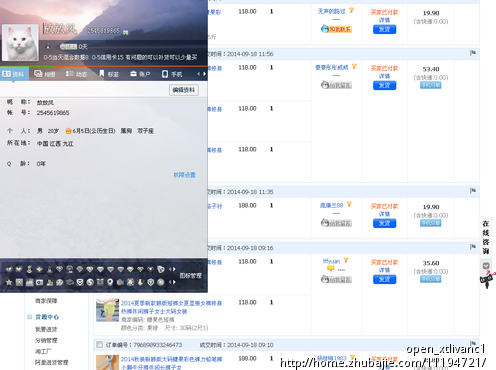Flag the order placed at 2014-09-18 11:35
This screenshot has width=496, height=370.
[x=473, y=191]
